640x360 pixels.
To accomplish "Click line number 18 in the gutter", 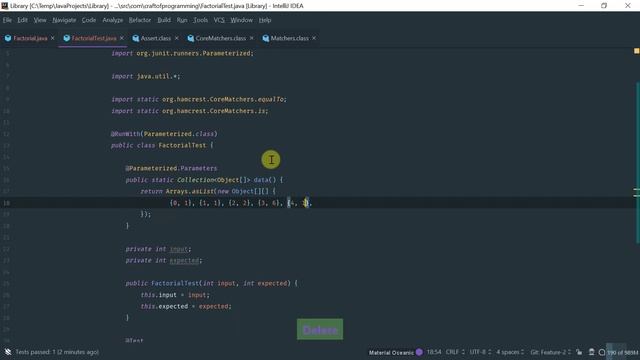I will point(6,203).
